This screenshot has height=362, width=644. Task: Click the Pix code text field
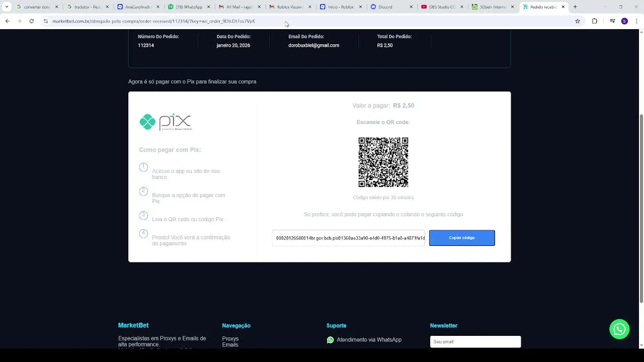pyautogui.click(x=349, y=238)
